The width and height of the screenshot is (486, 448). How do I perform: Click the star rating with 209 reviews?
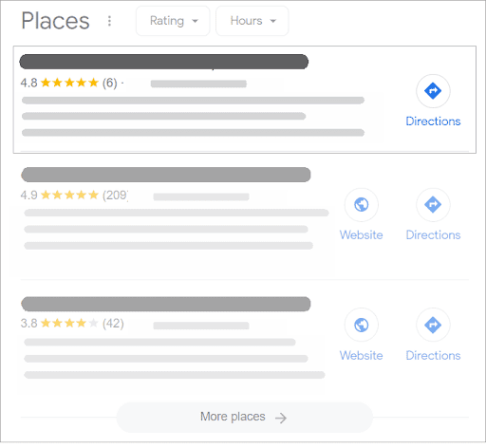(x=74, y=195)
